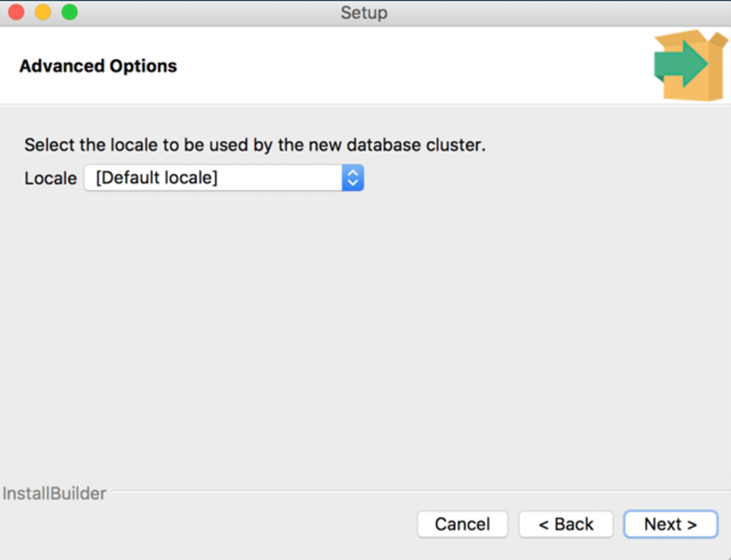Click the blue chevron arrows on Locale selector
Viewport: 731px width, 560px height.
tap(353, 178)
